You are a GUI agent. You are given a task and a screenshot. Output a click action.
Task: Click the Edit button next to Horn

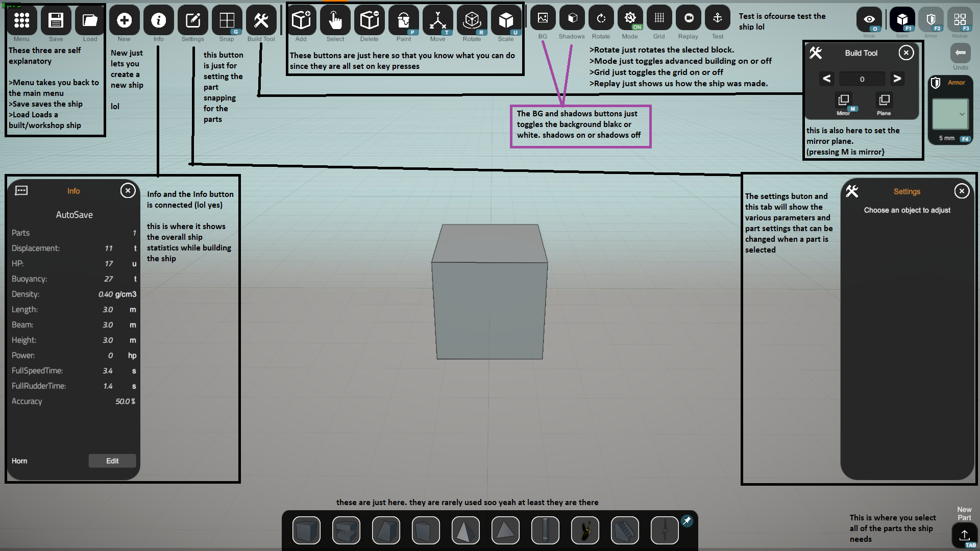pos(112,461)
